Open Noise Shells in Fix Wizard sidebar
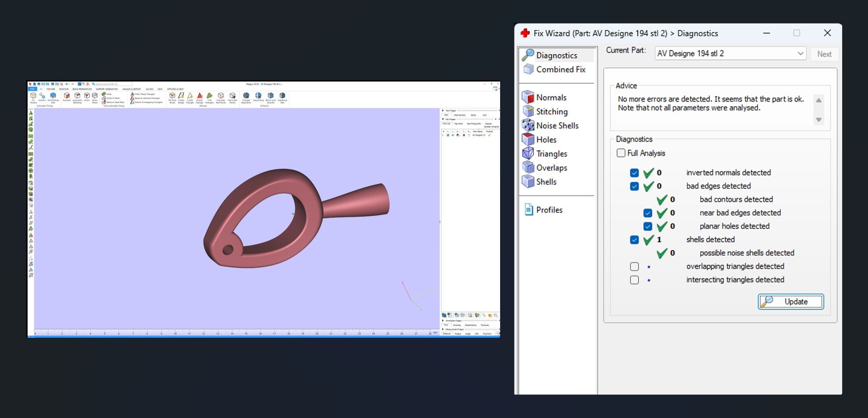Screen dimensions: 868x418 click(x=557, y=126)
